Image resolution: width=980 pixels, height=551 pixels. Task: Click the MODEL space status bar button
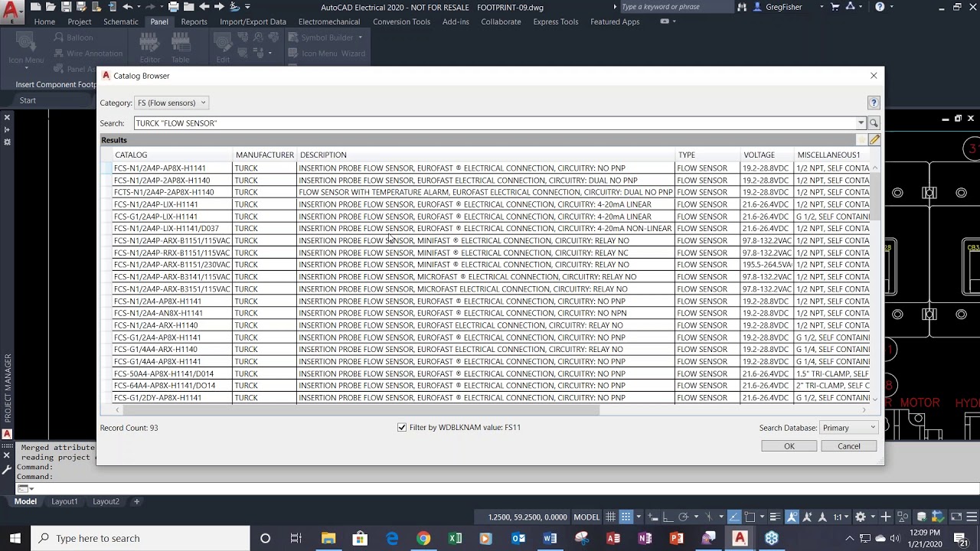click(586, 517)
